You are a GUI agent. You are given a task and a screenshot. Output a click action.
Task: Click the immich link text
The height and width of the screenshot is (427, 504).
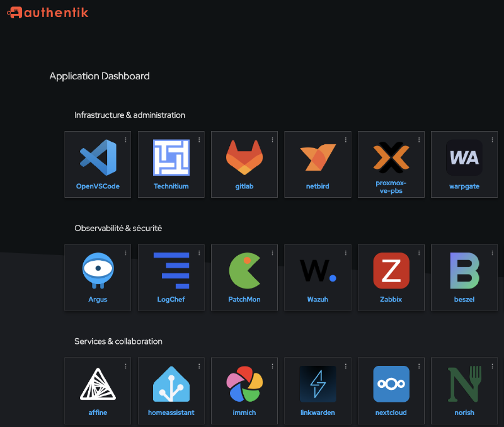244,413
